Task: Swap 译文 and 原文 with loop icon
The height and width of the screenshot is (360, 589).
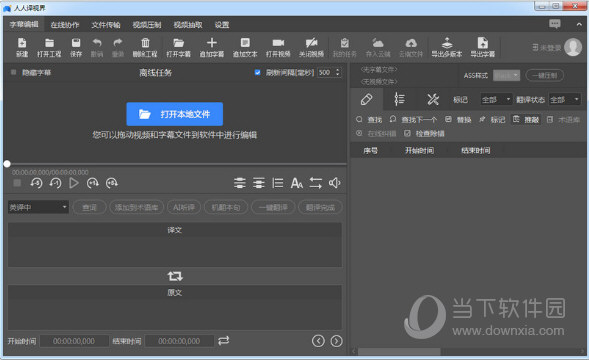Action: pos(175,276)
